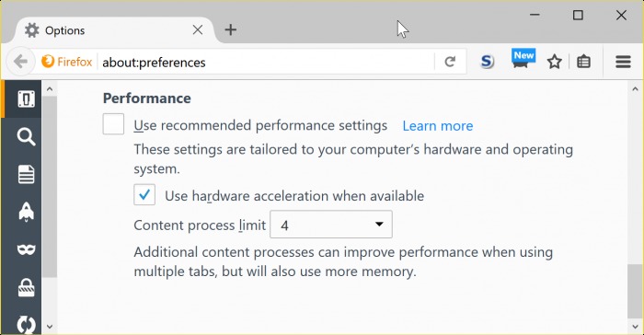The width and height of the screenshot is (644, 335).
Task: Expand the Content process limit dropdown
Action: 331,225
